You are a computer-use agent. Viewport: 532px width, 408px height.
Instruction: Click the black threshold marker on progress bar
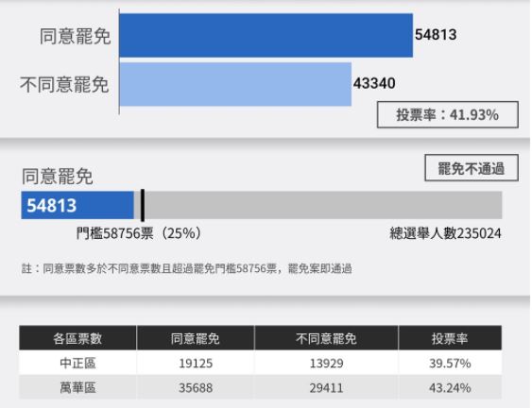143,206
